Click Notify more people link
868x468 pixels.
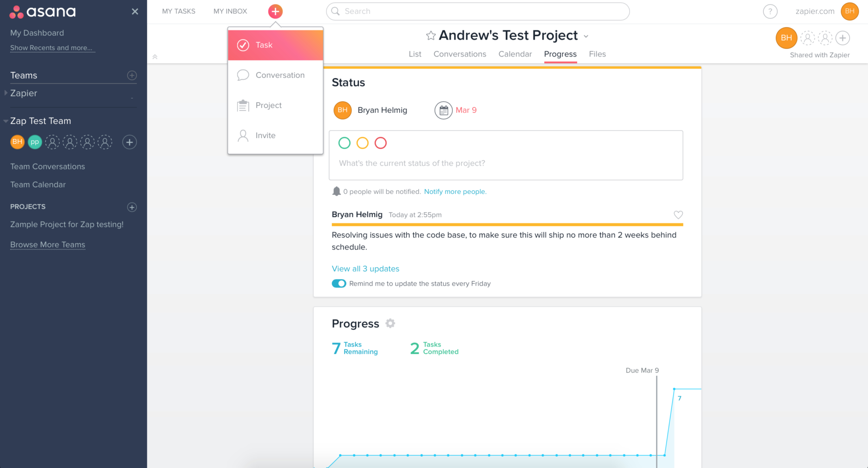coord(455,192)
